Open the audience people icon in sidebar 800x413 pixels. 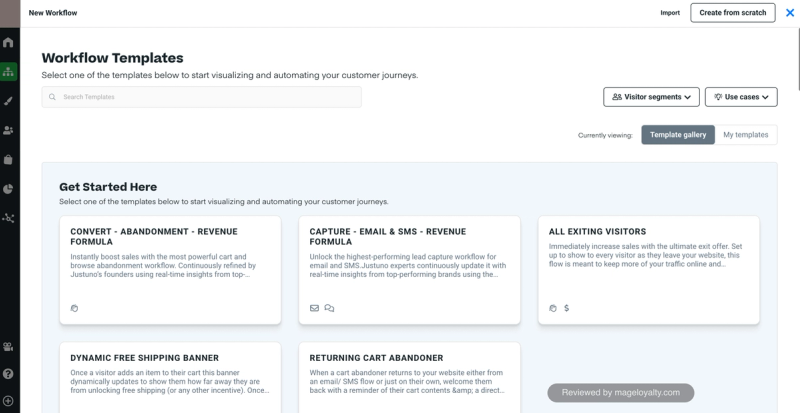8,130
